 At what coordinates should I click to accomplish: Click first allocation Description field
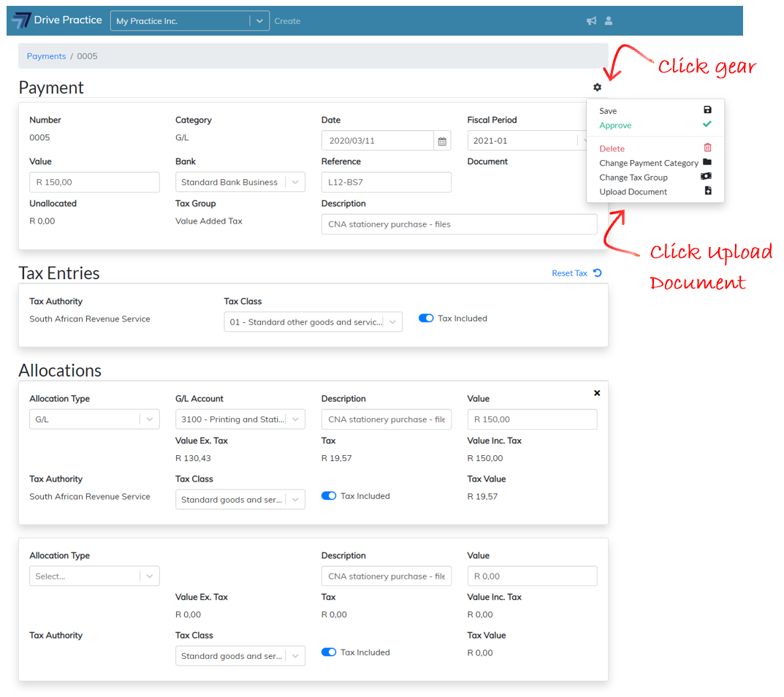point(386,419)
